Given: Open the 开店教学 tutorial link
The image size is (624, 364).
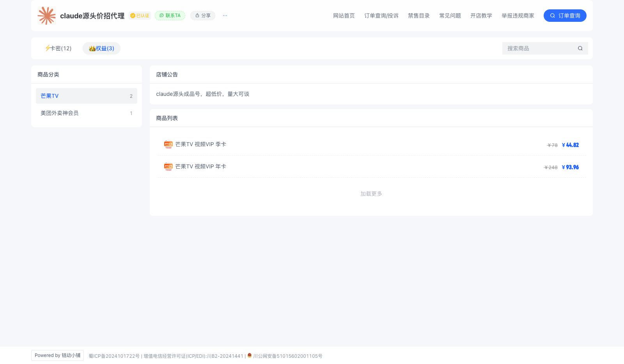Looking at the screenshot, I should coord(481,16).
